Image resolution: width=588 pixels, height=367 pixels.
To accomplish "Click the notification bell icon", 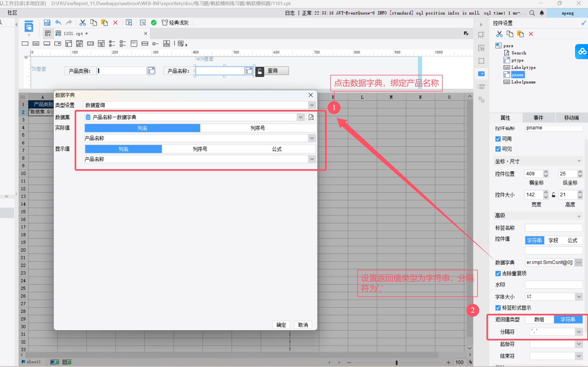I will (542, 13).
